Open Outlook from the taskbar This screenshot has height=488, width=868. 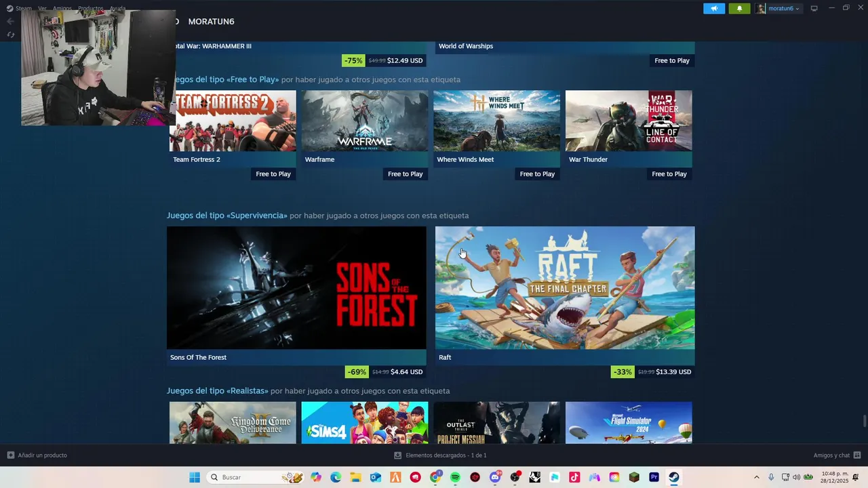376,477
